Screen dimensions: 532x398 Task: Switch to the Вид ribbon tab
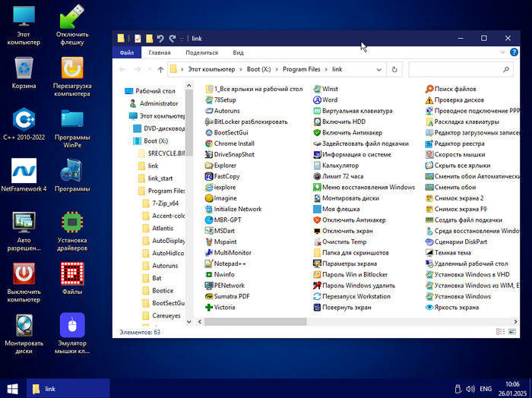click(x=238, y=52)
